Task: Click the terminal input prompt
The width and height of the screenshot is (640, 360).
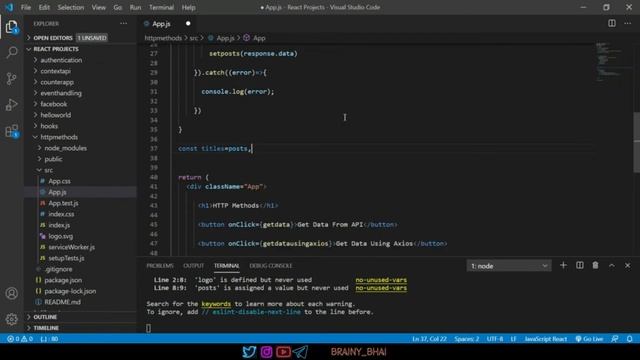Action: pos(148,328)
